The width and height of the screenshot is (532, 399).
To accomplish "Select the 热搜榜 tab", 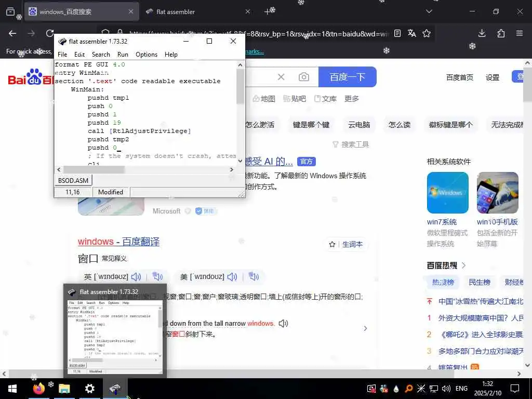I will (x=443, y=282).
